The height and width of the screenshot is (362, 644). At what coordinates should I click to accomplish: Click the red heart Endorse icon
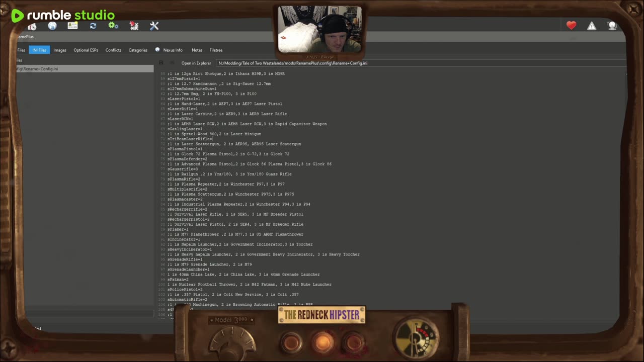(571, 26)
